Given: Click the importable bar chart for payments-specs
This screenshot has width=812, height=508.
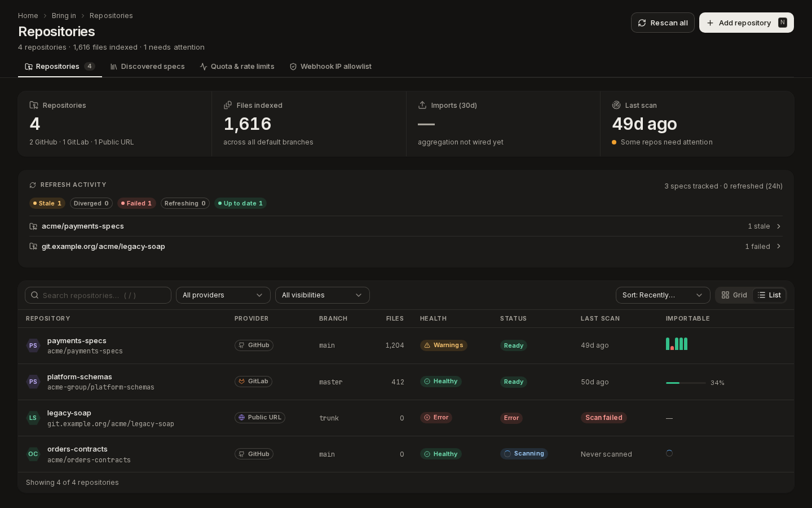Looking at the screenshot, I should [x=677, y=344].
